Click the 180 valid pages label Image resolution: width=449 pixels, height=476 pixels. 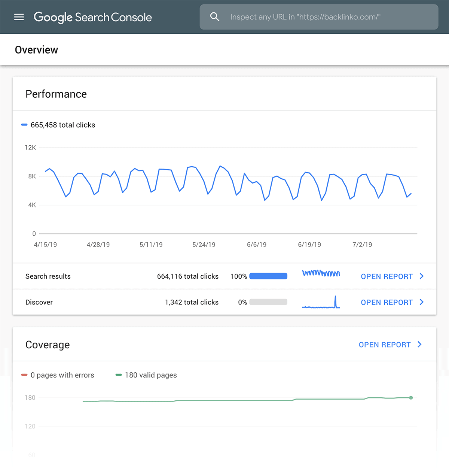151,375
